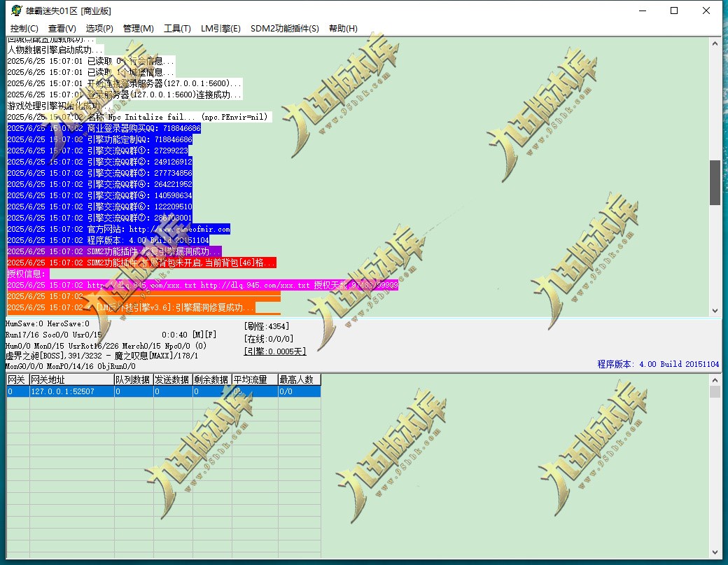Maximize the 雄霸迷失01区 window

(x=674, y=11)
